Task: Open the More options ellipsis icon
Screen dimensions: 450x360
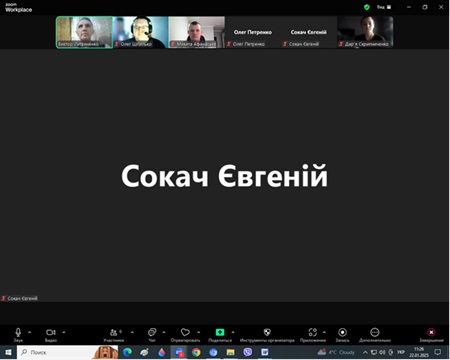Action: (x=375, y=335)
